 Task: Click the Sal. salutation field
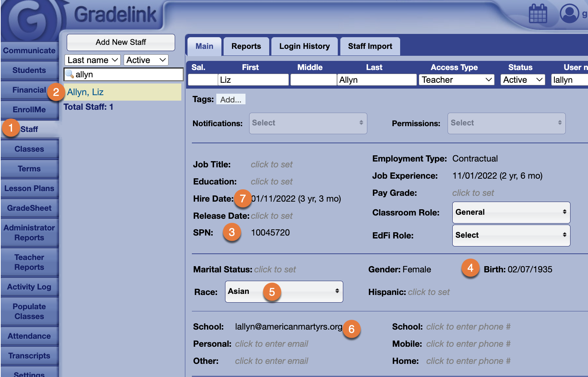point(202,80)
